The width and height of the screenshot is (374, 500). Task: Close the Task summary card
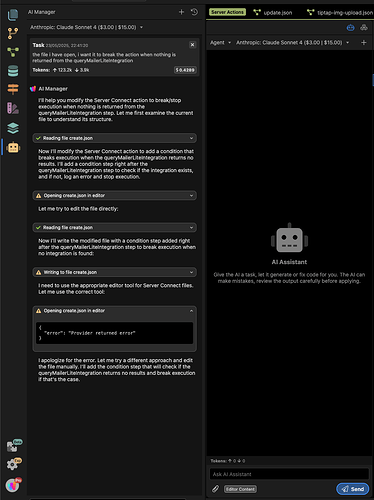click(x=192, y=45)
